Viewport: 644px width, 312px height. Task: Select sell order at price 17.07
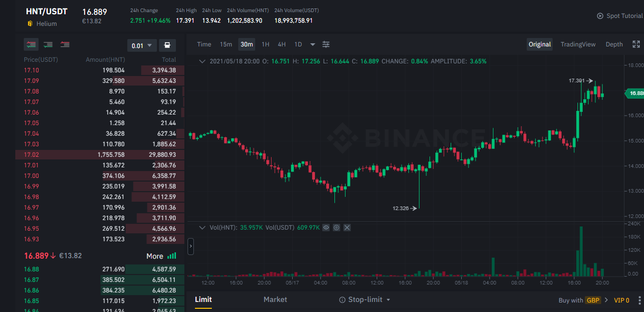tap(100, 102)
